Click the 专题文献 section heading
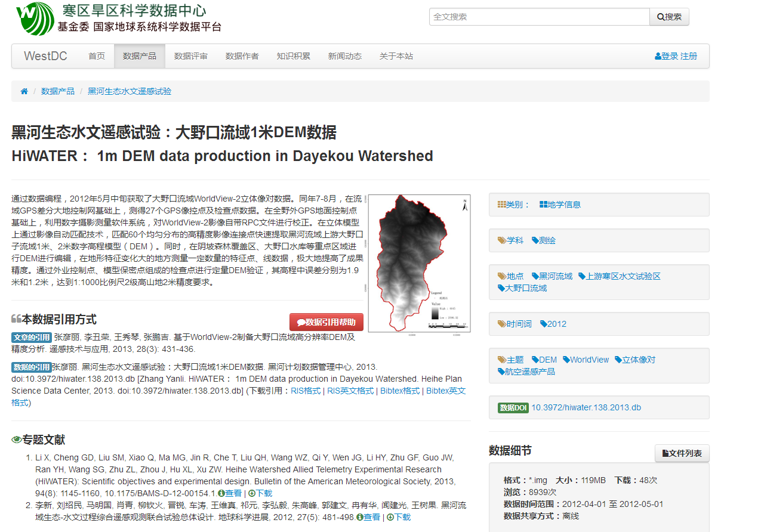This screenshot has width=764, height=532. [x=38, y=440]
